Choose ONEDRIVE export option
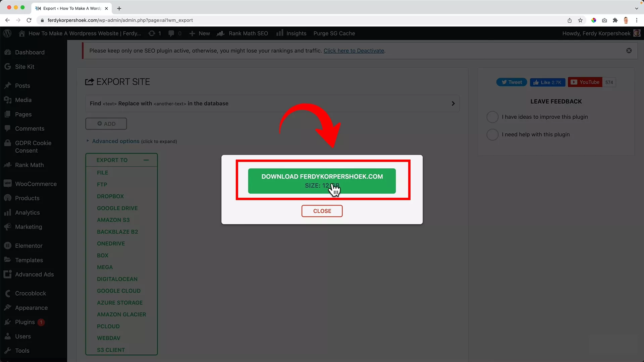The image size is (644, 362). [111, 243]
